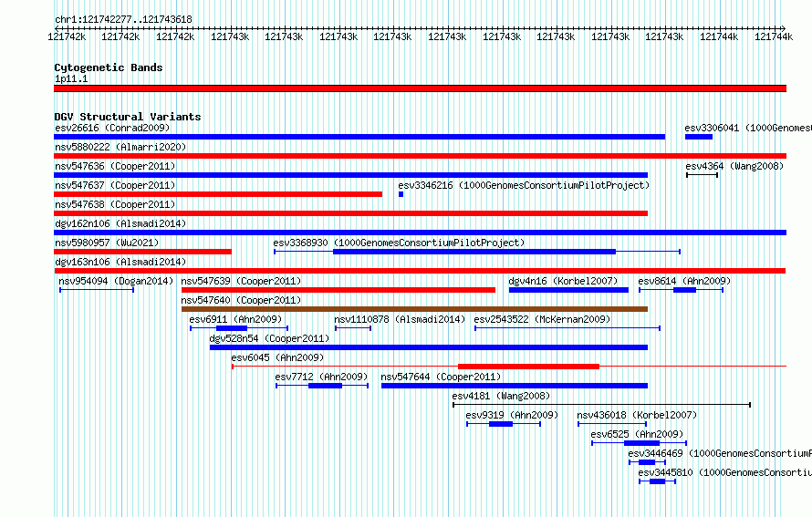The height and width of the screenshot is (517, 812).
Task: Click the nsv5880222 (Almarri2020) label
Action: pos(120,147)
